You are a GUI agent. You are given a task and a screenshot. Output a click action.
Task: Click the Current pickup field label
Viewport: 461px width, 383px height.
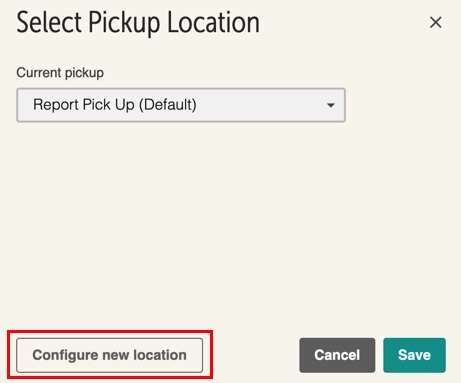(x=60, y=73)
